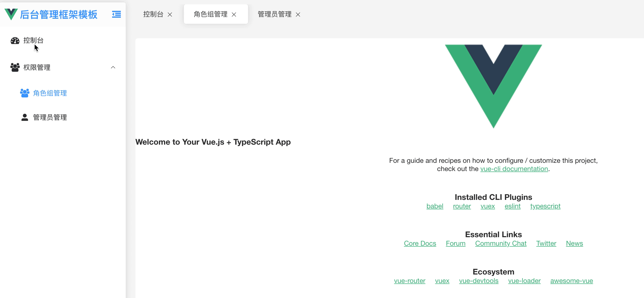Click the group icon beside 权限管理

tap(15, 67)
